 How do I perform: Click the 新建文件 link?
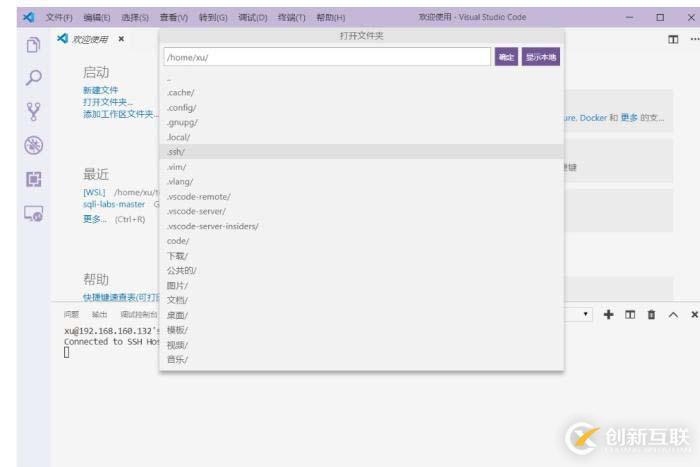100,90
